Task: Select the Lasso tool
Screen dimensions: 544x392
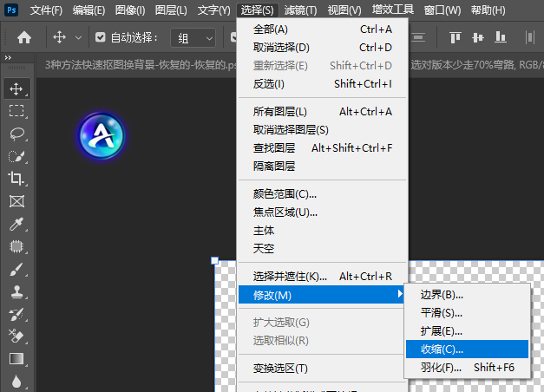Action: point(16,134)
